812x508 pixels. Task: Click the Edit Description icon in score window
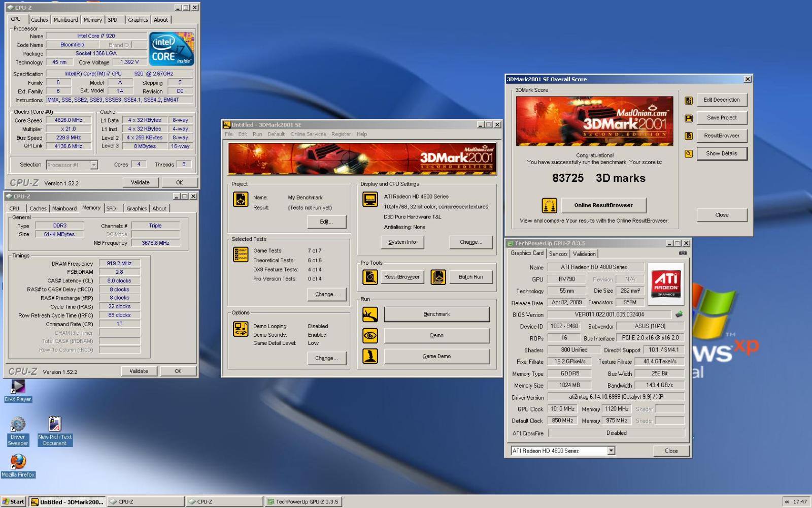[x=689, y=101]
